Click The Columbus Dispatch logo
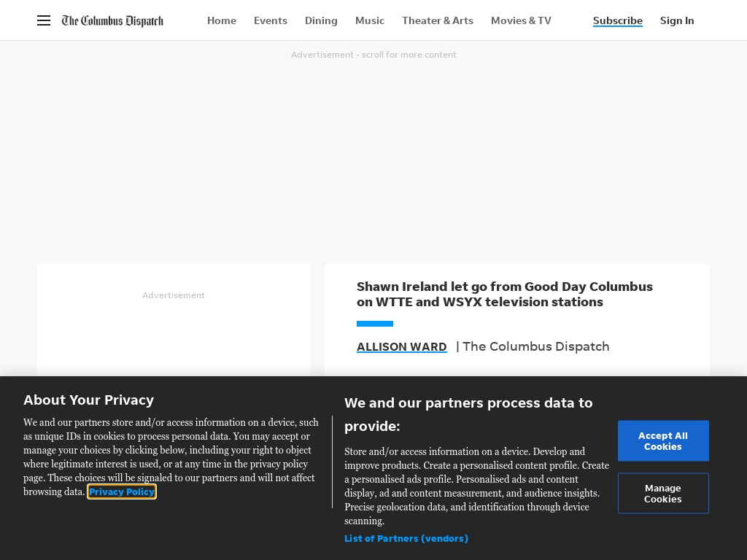Viewport: 747px width, 560px height. click(112, 21)
